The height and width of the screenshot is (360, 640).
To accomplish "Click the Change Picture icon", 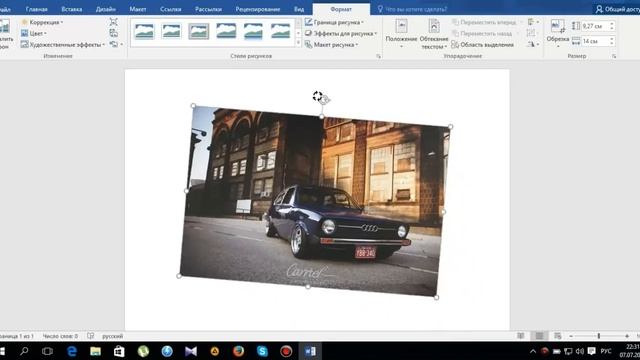I will (x=113, y=33).
